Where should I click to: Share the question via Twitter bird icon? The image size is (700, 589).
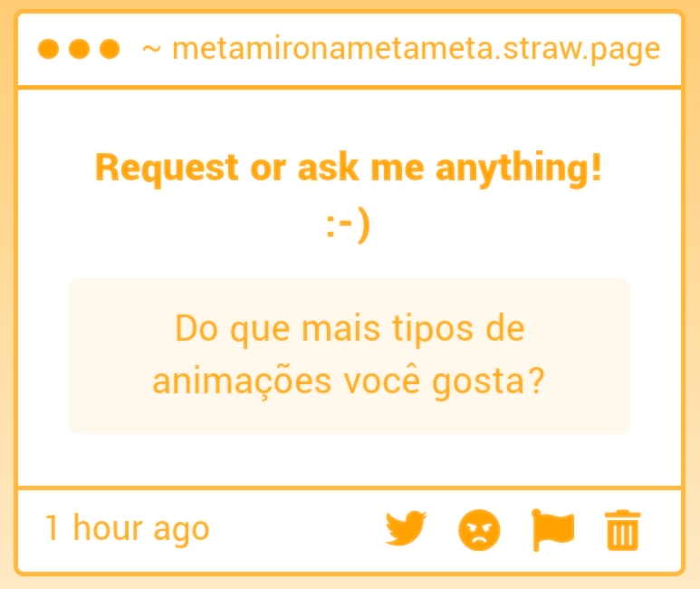click(406, 529)
